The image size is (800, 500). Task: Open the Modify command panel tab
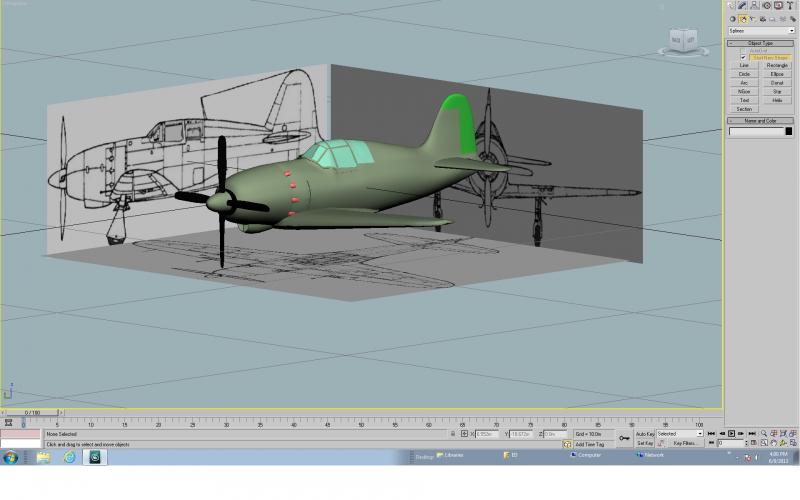pos(742,6)
